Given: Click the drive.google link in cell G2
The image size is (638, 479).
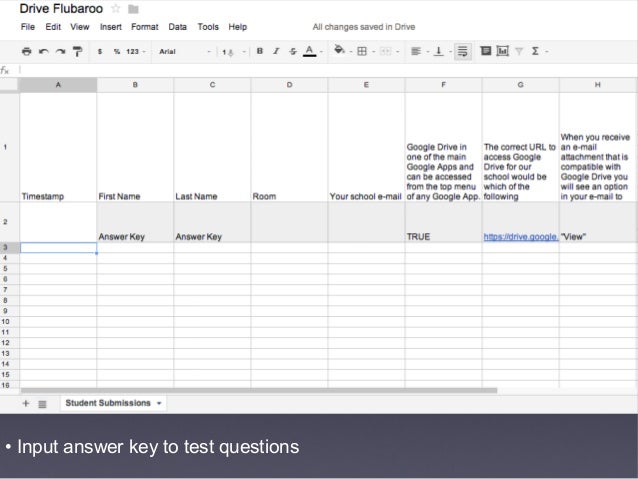Looking at the screenshot, I should 519,237.
